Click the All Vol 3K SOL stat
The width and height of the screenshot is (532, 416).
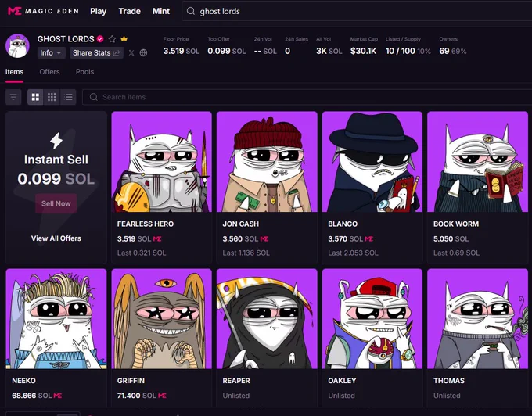pyautogui.click(x=329, y=46)
